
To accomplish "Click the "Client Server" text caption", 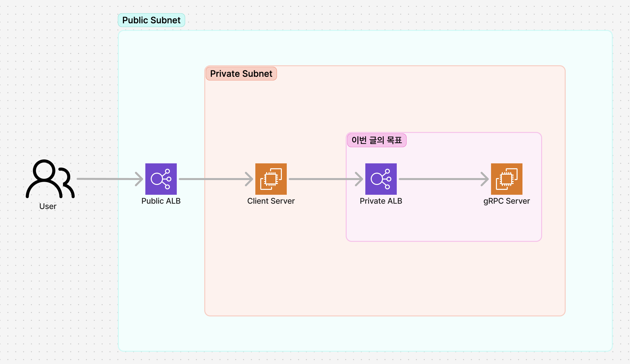I will 271,201.
